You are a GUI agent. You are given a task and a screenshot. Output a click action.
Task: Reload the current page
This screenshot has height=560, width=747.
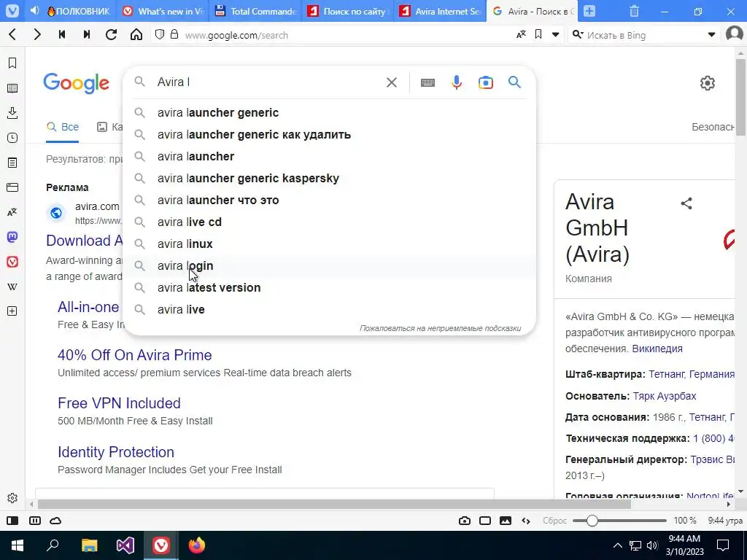click(112, 34)
